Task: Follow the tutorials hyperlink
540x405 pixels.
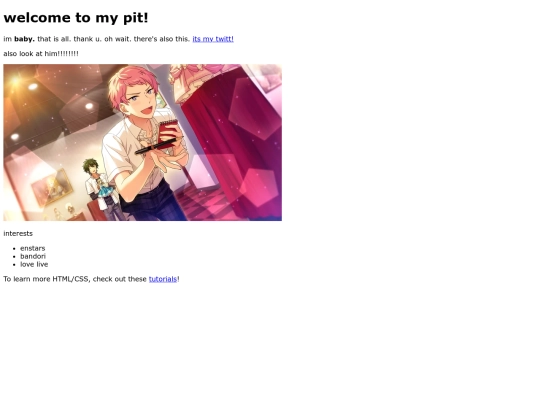Action: (x=163, y=279)
